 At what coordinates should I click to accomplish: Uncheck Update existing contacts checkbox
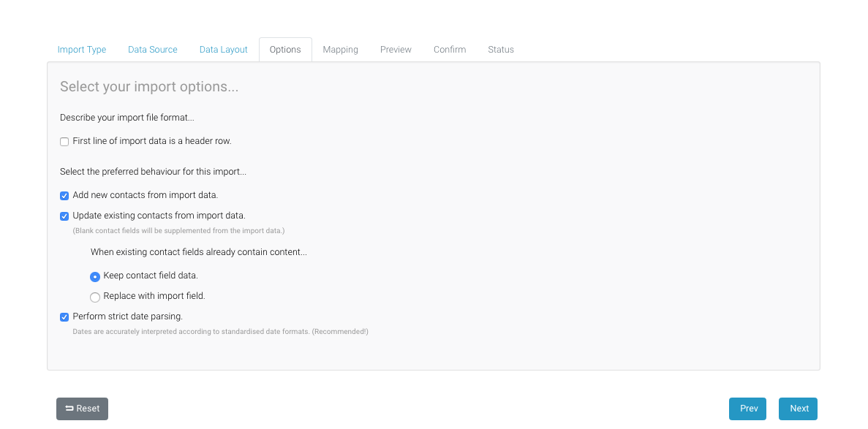[64, 216]
